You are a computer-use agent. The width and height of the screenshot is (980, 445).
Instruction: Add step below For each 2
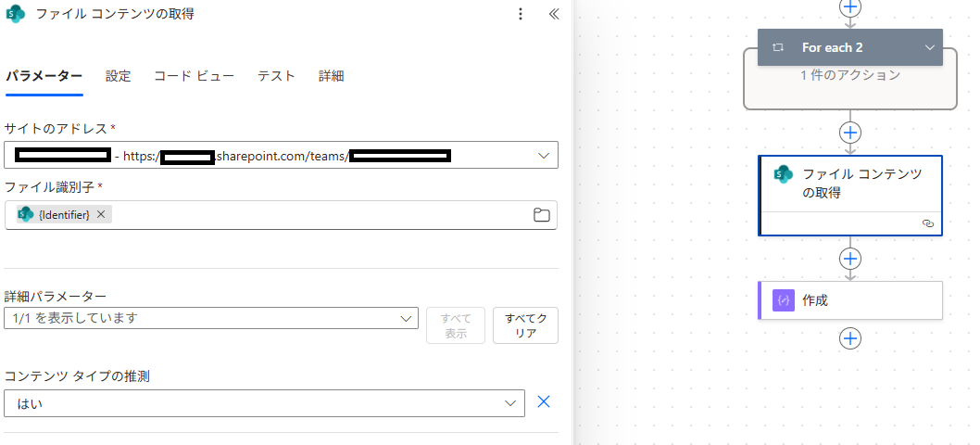click(850, 133)
